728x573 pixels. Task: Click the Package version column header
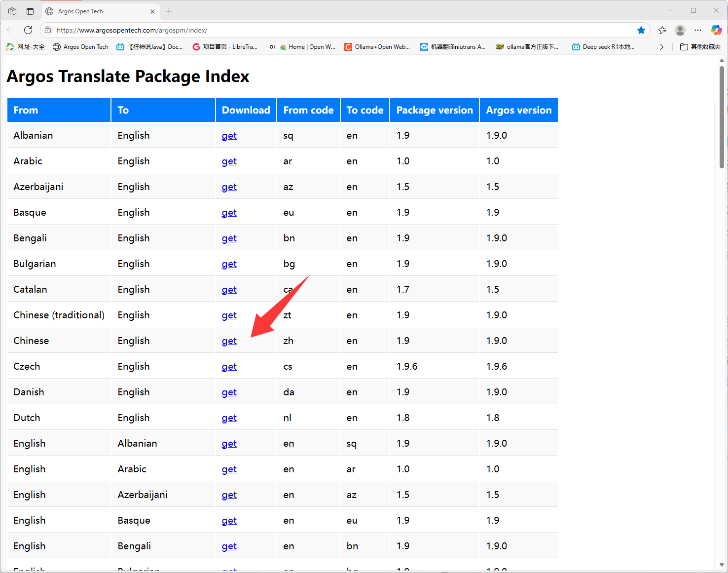pos(435,110)
